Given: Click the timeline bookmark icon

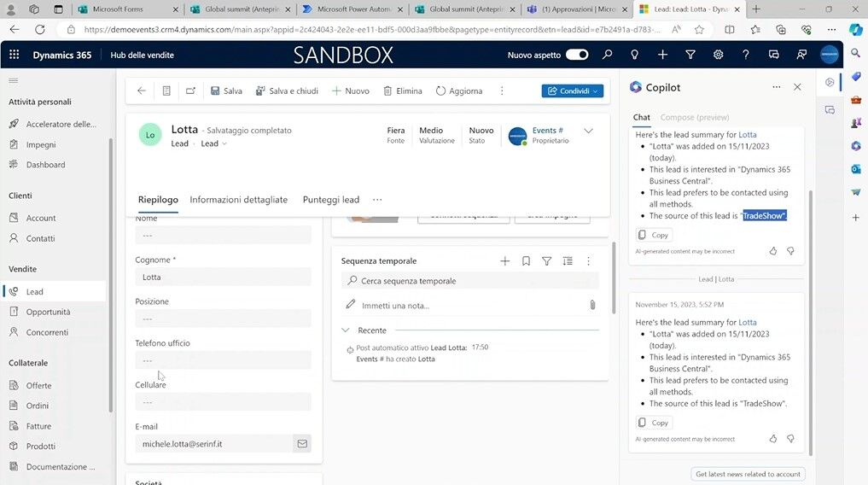Looking at the screenshot, I should [526, 261].
